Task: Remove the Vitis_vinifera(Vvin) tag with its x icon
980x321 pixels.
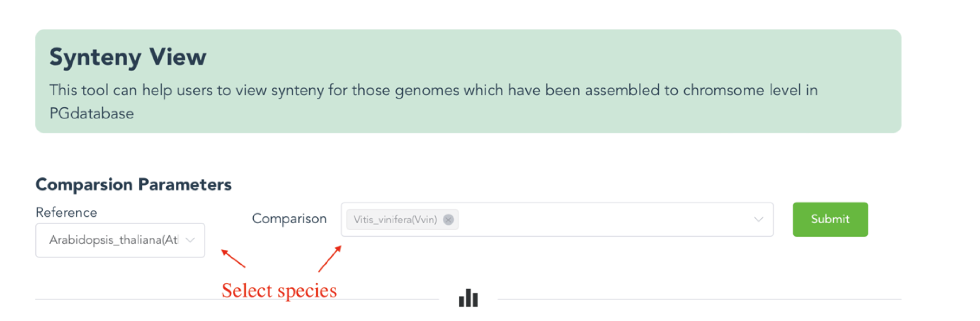Action: (448, 220)
